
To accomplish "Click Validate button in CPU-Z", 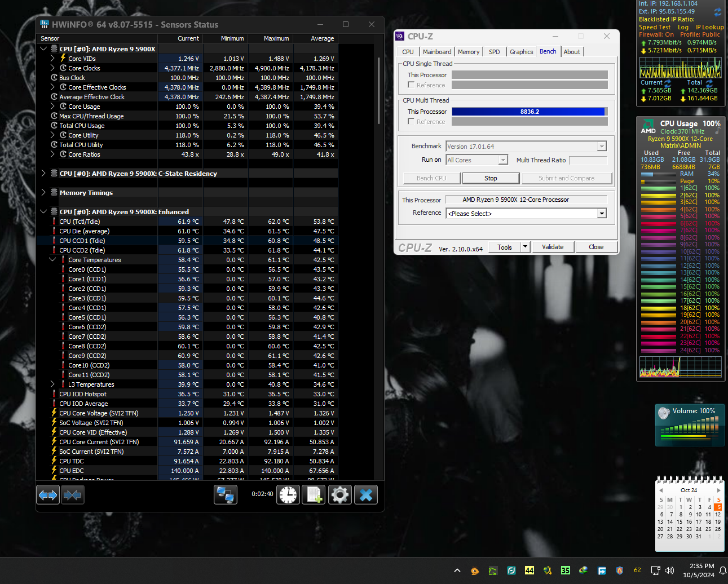I will 553,247.
